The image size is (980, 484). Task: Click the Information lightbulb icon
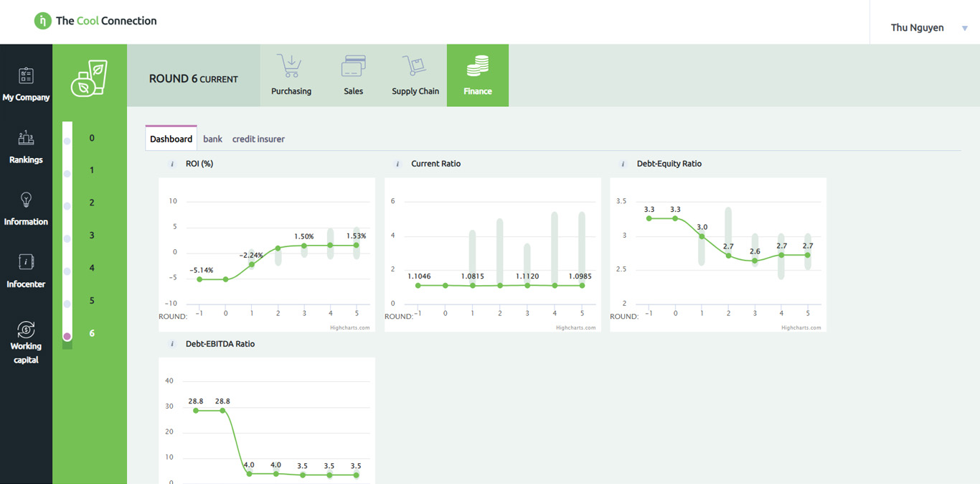pos(26,200)
